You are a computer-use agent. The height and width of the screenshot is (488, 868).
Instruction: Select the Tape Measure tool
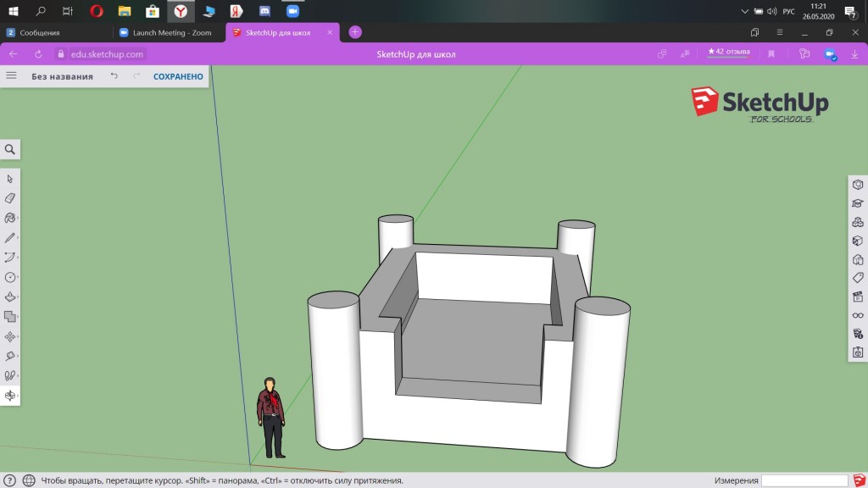pos(10,356)
